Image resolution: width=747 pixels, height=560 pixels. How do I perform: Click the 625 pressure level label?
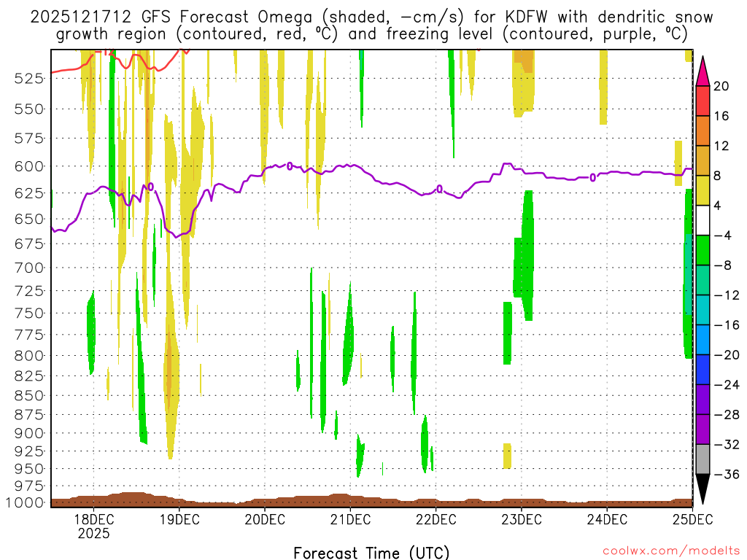pos(29,193)
